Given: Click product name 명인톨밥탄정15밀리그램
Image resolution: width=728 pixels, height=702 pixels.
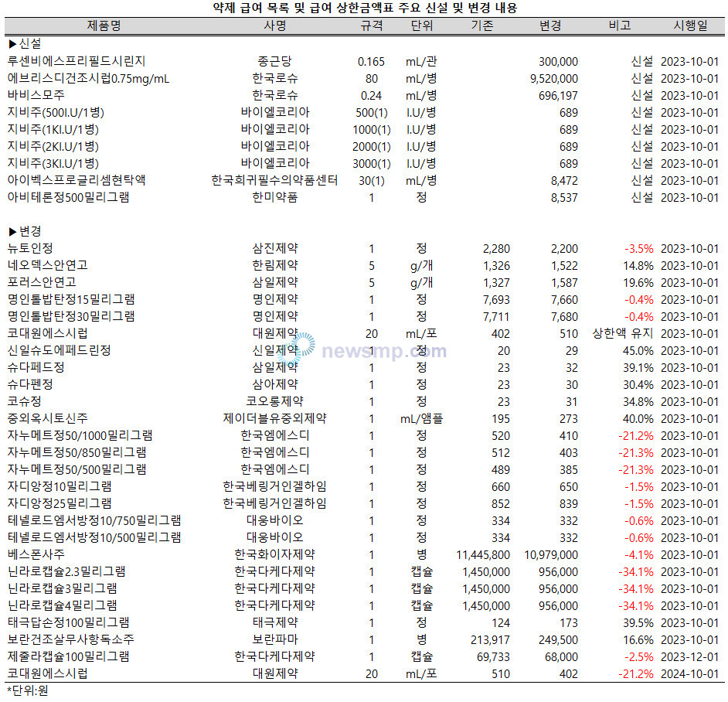Looking at the screenshot, I should tap(71, 300).
